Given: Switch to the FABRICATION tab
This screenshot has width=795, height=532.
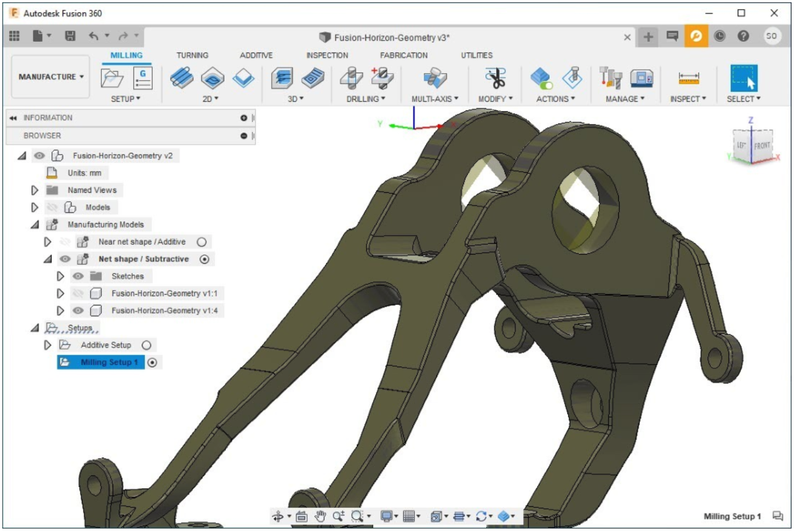Looking at the screenshot, I should (x=403, y=55).
